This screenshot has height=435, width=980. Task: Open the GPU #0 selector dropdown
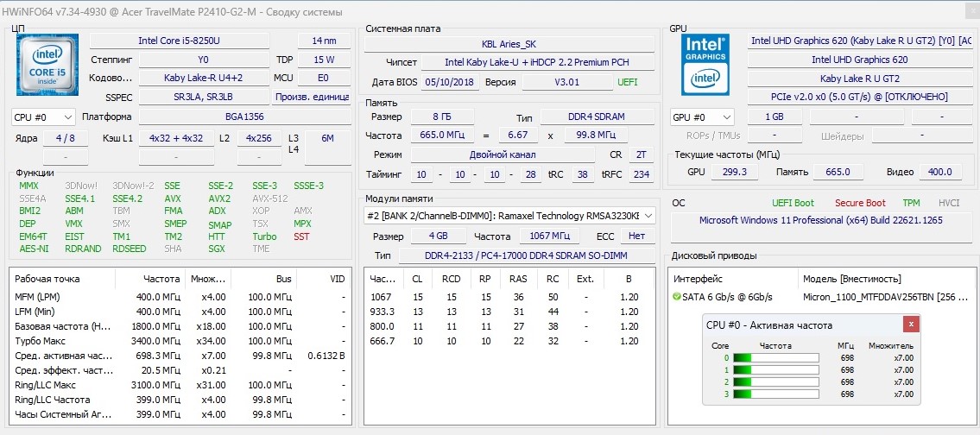pos(702,117)
